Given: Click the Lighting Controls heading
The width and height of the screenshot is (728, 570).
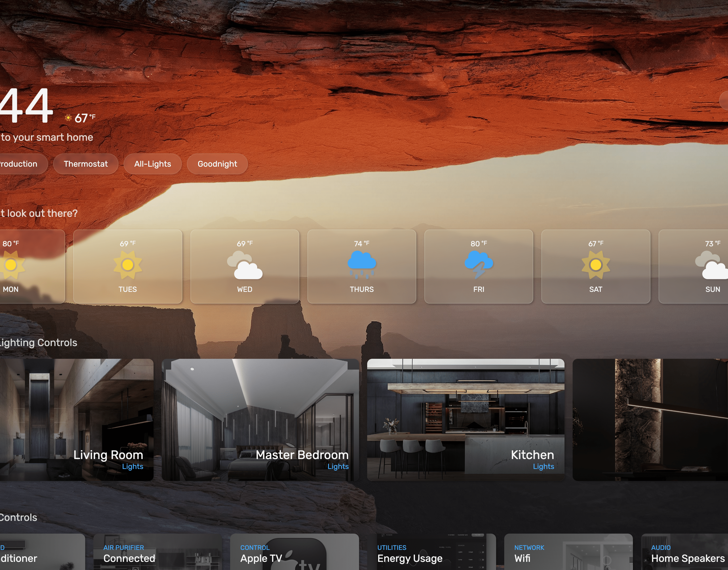Looking at the screenshot, I should point(38,343).
